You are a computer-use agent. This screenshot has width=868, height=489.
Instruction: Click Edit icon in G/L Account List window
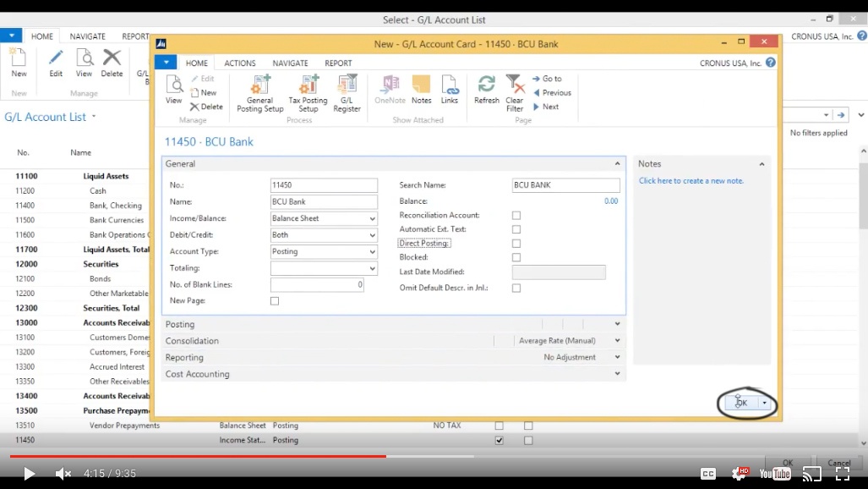pos(56,63)
